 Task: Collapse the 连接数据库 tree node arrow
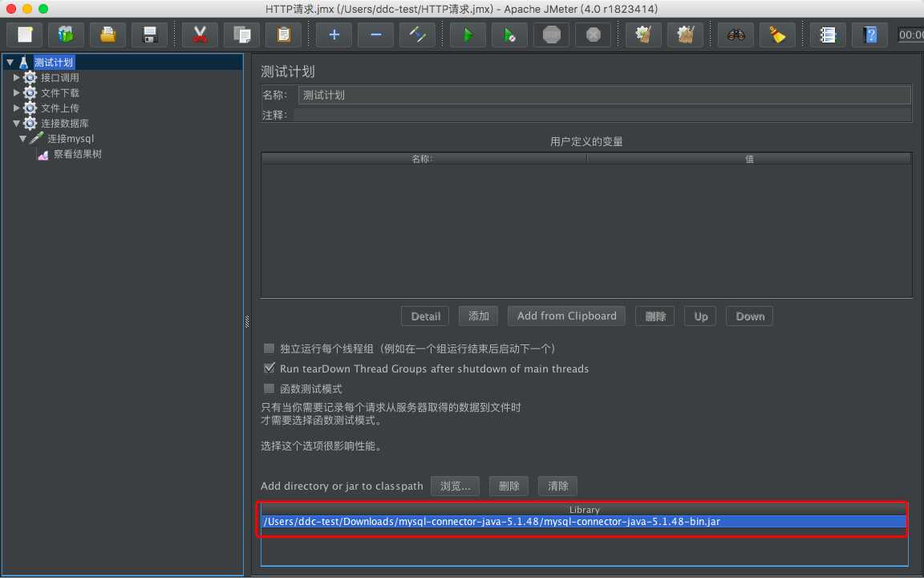(x=17, y=124)
